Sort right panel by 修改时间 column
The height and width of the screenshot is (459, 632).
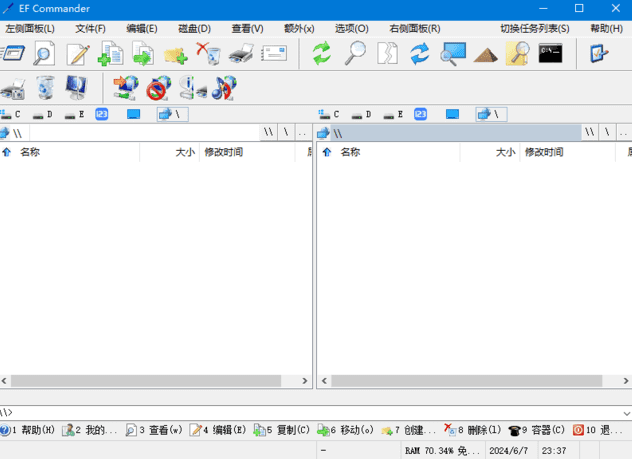568,152
